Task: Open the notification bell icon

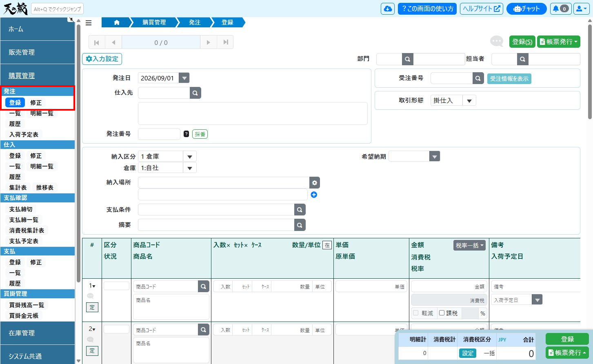Action: pyautogui.click(x=560, y=9)
